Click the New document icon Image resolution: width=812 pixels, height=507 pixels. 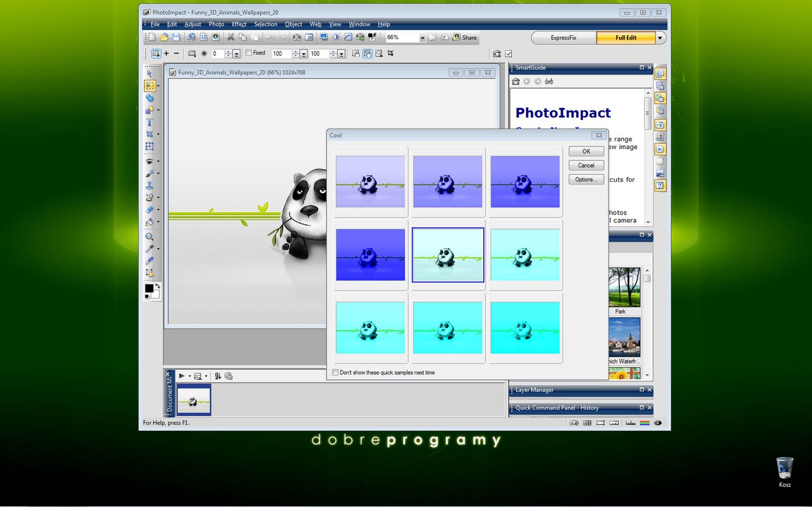click(152, 37)
